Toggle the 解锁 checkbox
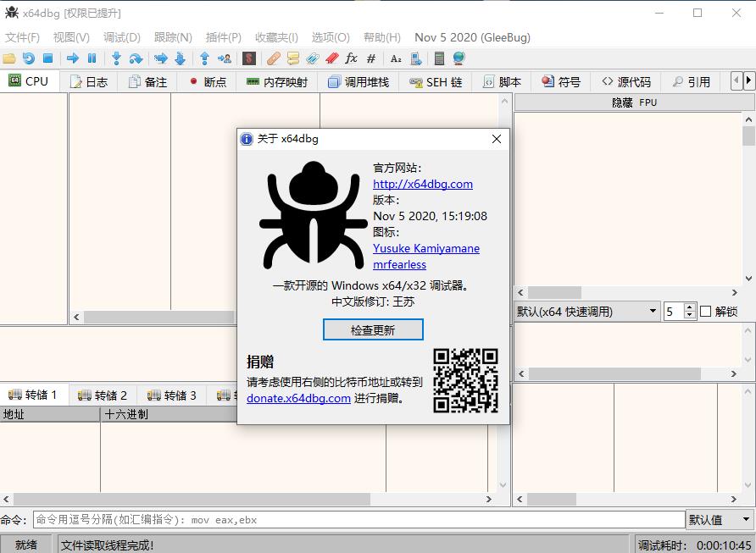Screen dimensions: 756x553 tap(705, 312)
